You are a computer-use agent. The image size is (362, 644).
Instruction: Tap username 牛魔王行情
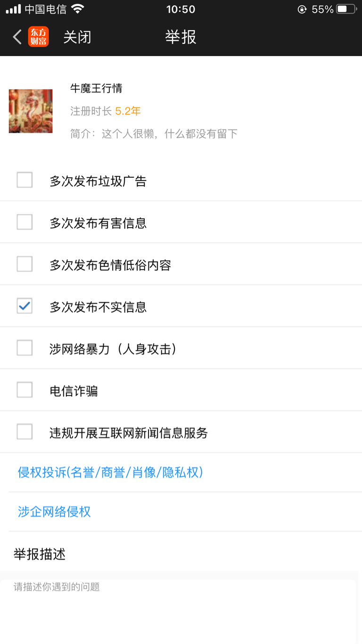[96, 88]
